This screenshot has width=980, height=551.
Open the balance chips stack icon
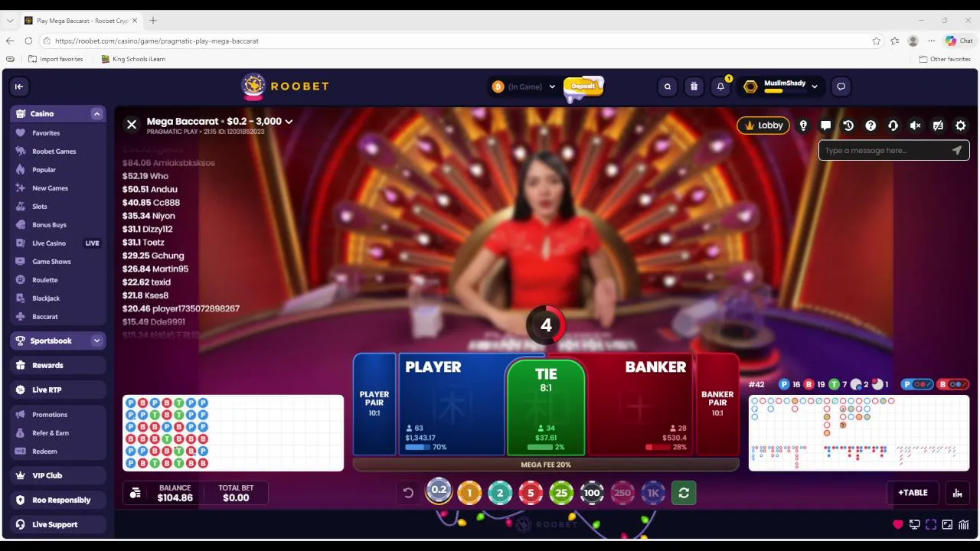click(x=136, y=494)
